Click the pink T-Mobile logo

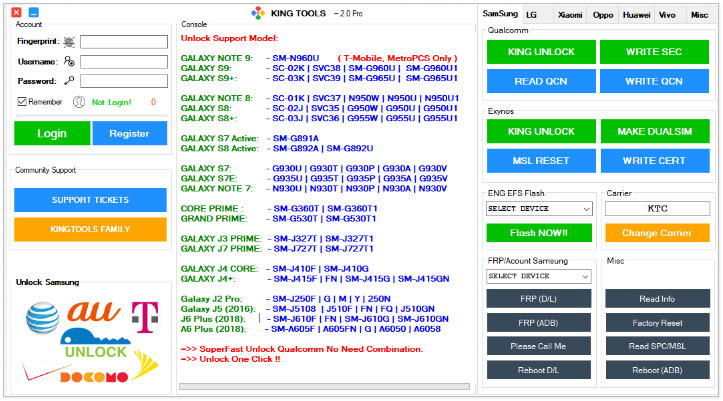click(145, 317)
